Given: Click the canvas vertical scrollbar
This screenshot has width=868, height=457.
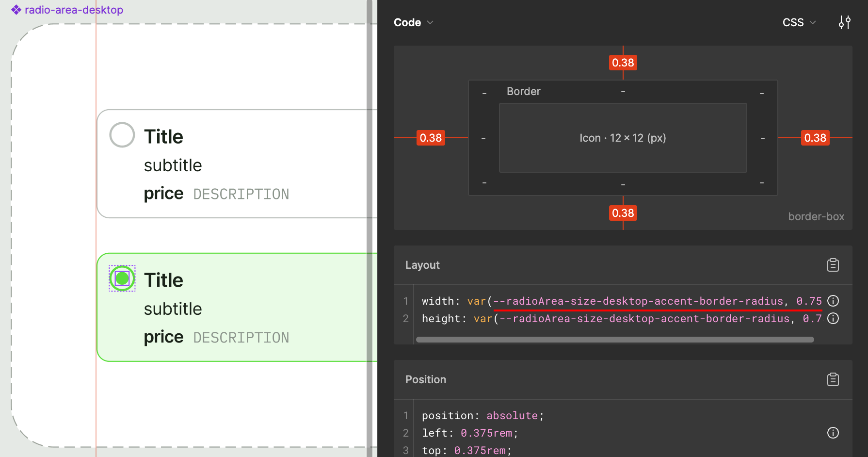Looking at the screenshot, I should point(370,228).
